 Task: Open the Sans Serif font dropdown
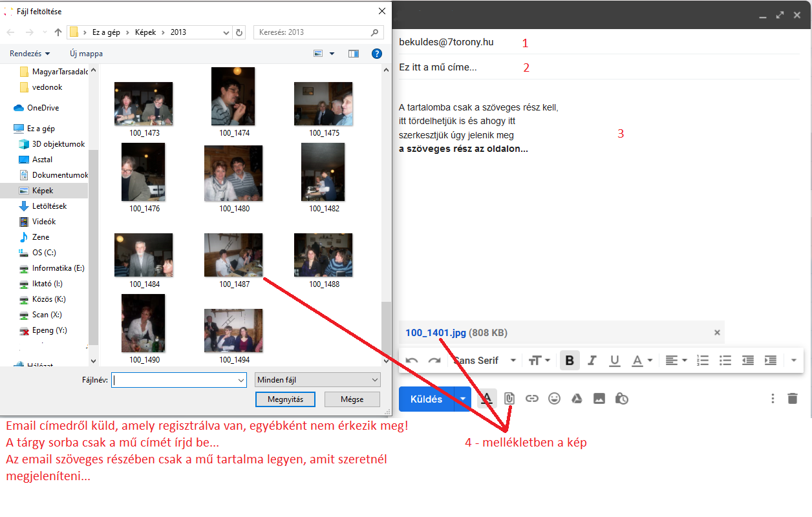[485, 361]
